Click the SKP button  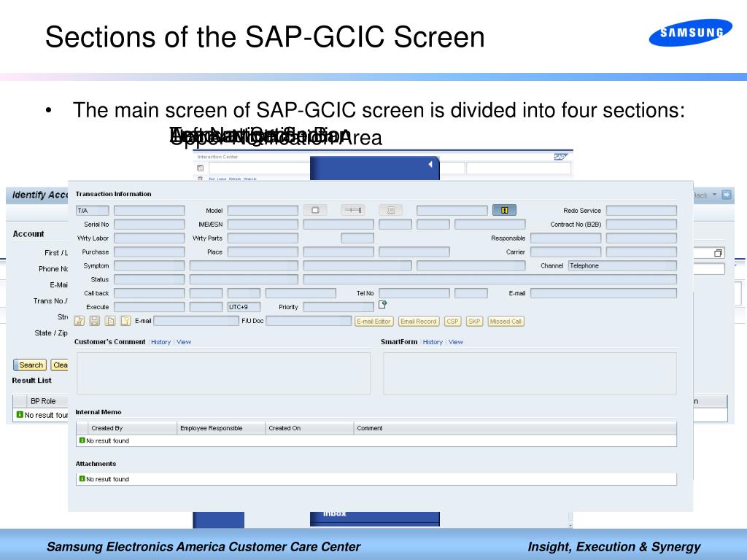pyautogui.click(x=474, y=322)
